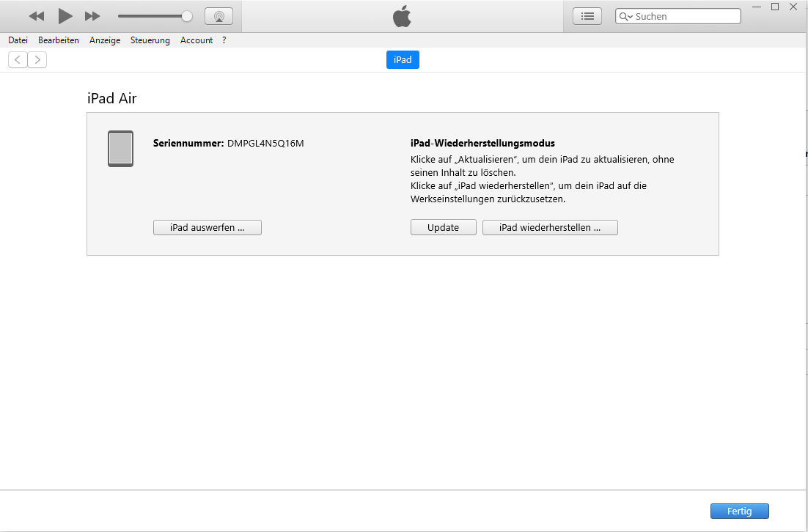Viewport: 808px width, 532px height.
Task: Click iPad wiederherstellen button
Action: (550, 228)
